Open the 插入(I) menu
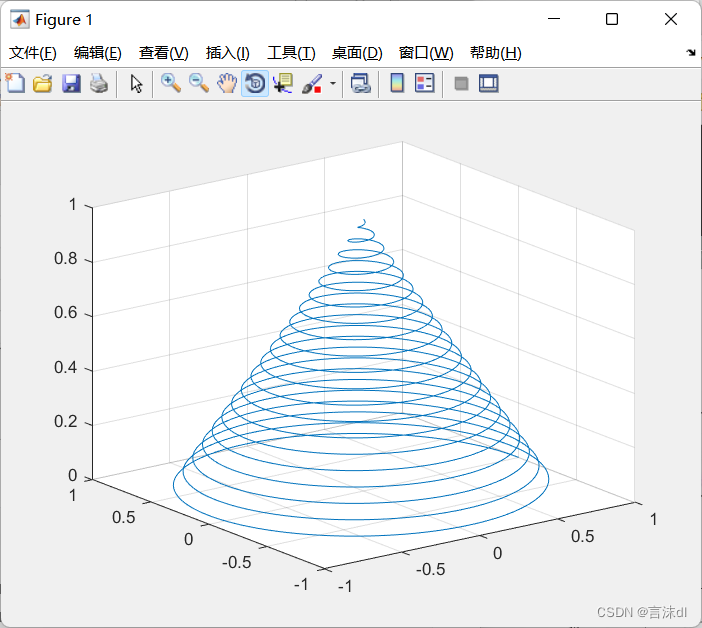The height and width of the screenshot is (628, 702). (228, 53)
